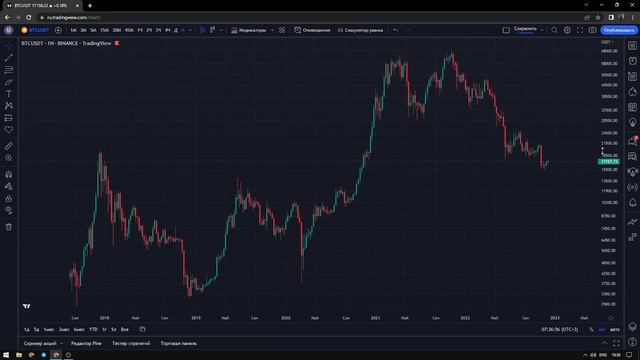Screen dimensions: 640x360
Task: Open the Alerts button
Action: tap(312, 30)
